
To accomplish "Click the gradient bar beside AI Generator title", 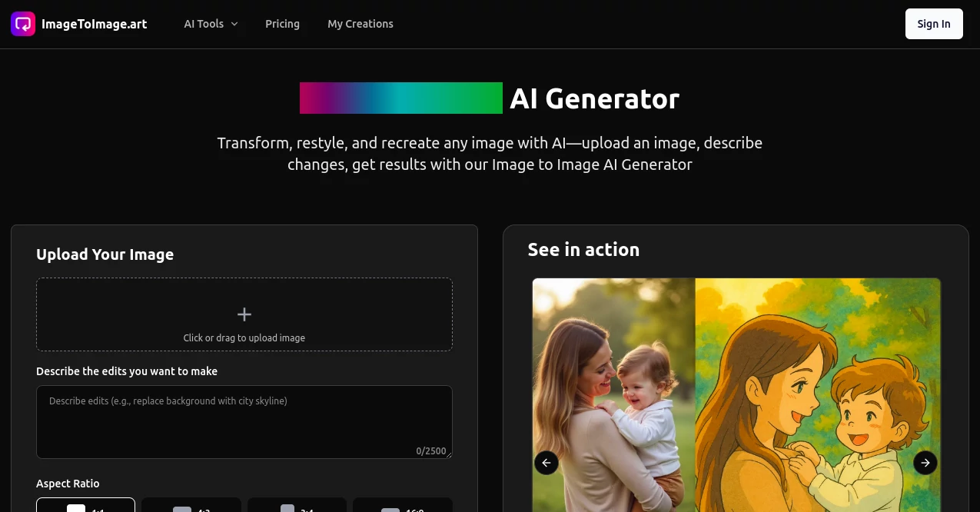I will pyautogui.click(x=400, y=98).
